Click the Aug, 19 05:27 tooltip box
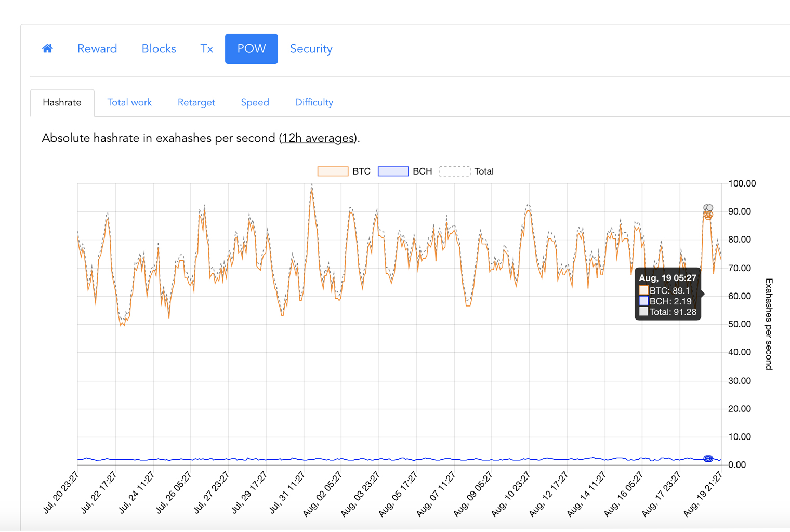The height and width of the screenshot is (532, 790). pos(667,295)
